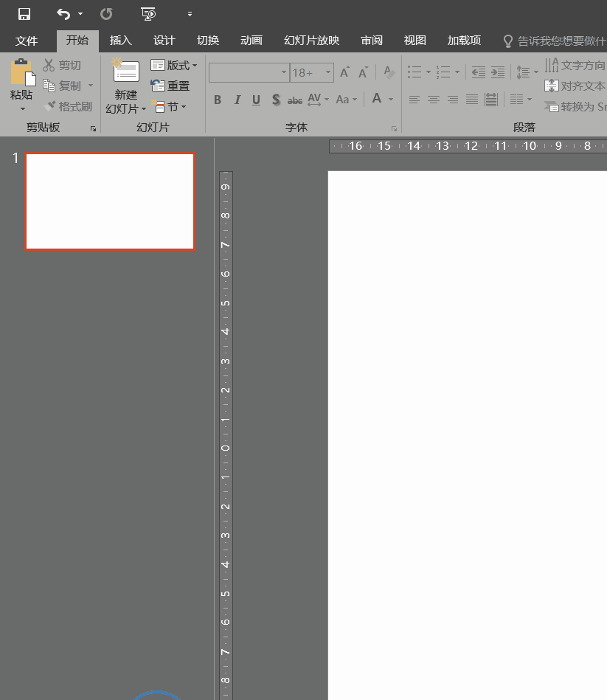Image resolution: width=607 pixels, height=700 pixels.
Task: Click the Decrease Font Size icon
Action: point(364,72)
